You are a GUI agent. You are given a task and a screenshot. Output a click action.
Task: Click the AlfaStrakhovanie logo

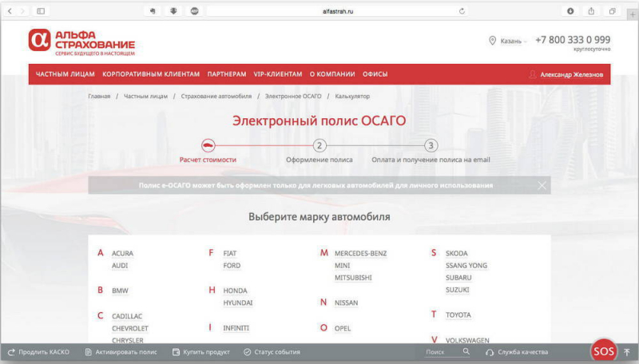point(81,42)
